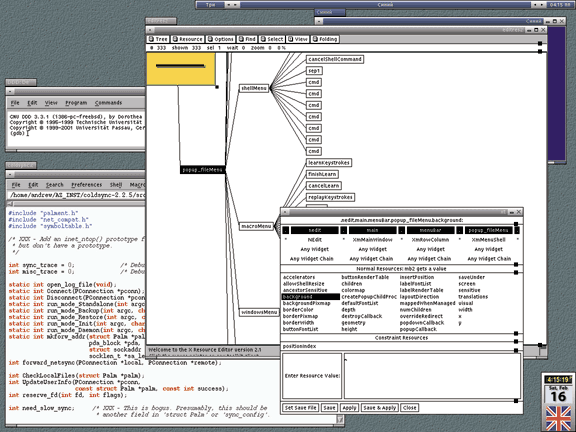The height and width of the screenshot is (432, 576).
Task: Select the colormap resource
Action: pos(353,290)
